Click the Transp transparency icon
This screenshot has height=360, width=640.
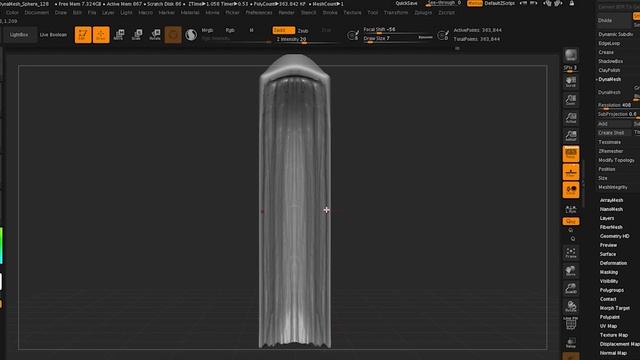coord(571,342)
